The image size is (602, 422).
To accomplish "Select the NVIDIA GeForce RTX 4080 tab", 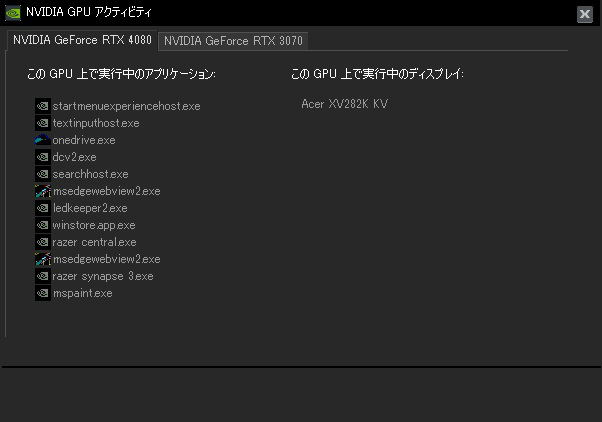I will pos(82,40).
